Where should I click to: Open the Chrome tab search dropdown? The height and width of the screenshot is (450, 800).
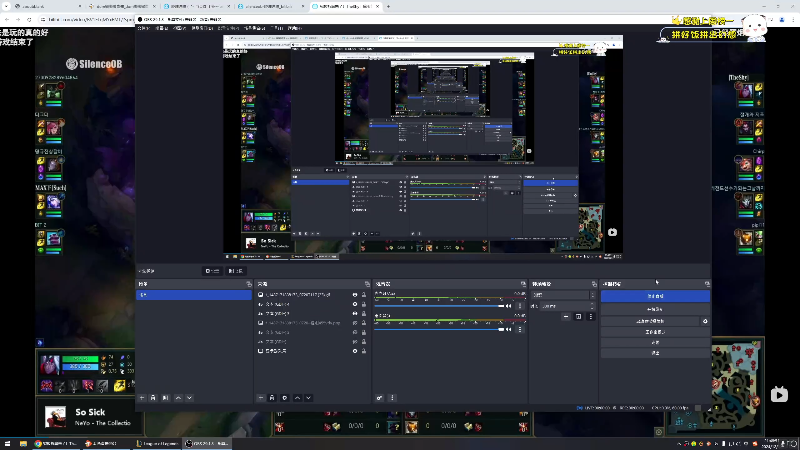click(x=6, y=6)
